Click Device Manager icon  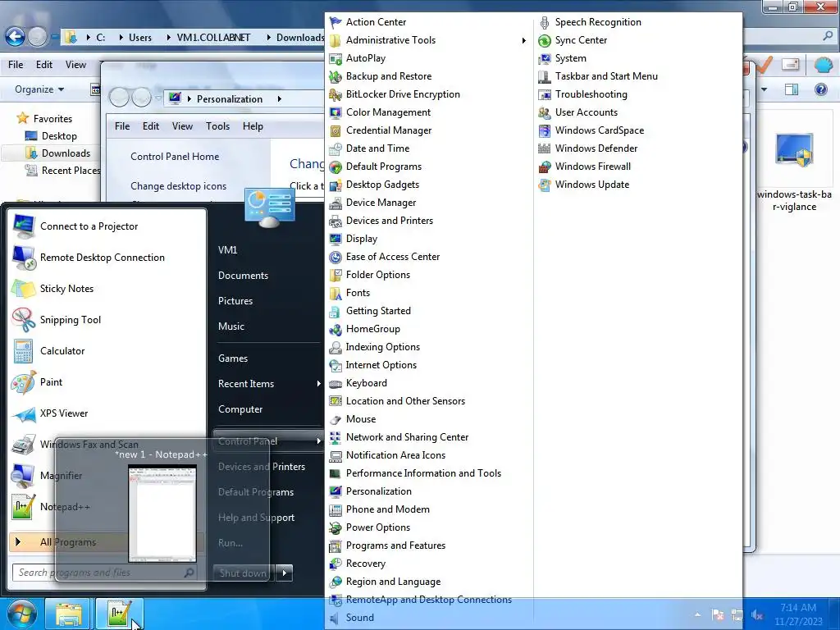(x=336, y=203)
